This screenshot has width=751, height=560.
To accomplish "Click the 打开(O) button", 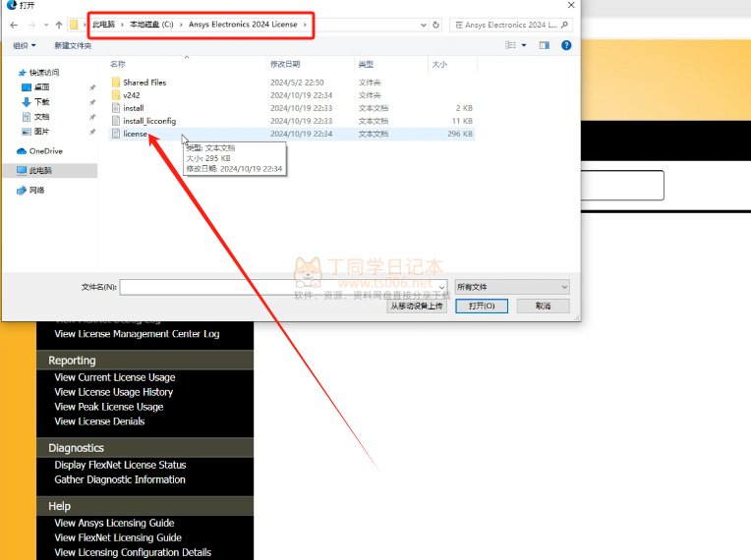I will [x=482, y=307].
